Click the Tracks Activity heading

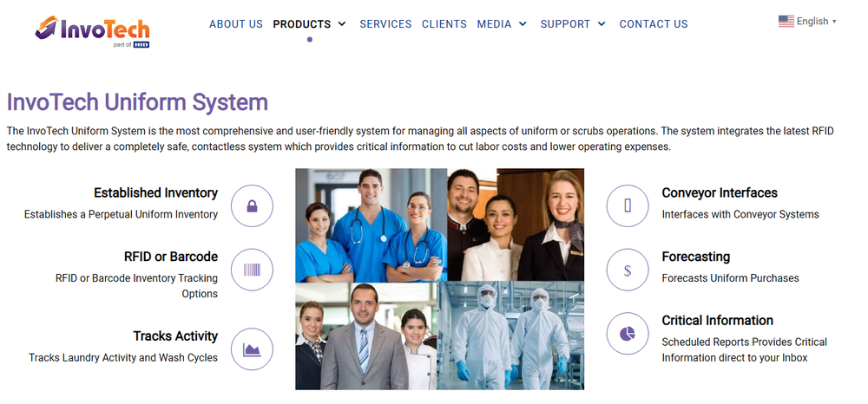(175, 336)
